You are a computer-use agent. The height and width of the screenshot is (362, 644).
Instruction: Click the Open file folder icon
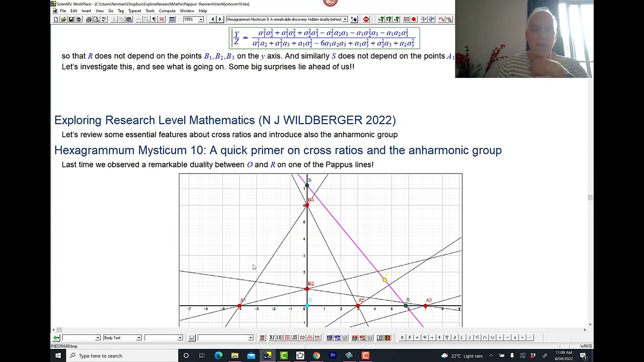click(63, 19)
